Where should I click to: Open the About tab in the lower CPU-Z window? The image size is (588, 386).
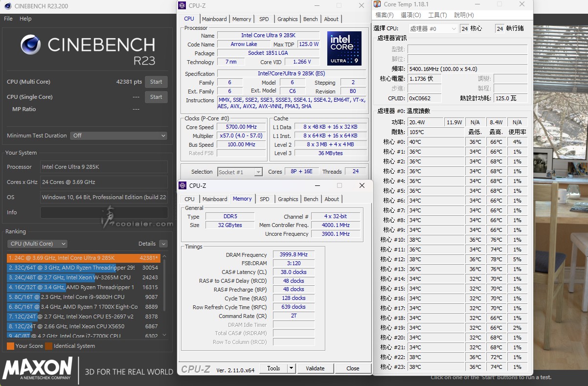pyautogui.click(x=332, y=199)
